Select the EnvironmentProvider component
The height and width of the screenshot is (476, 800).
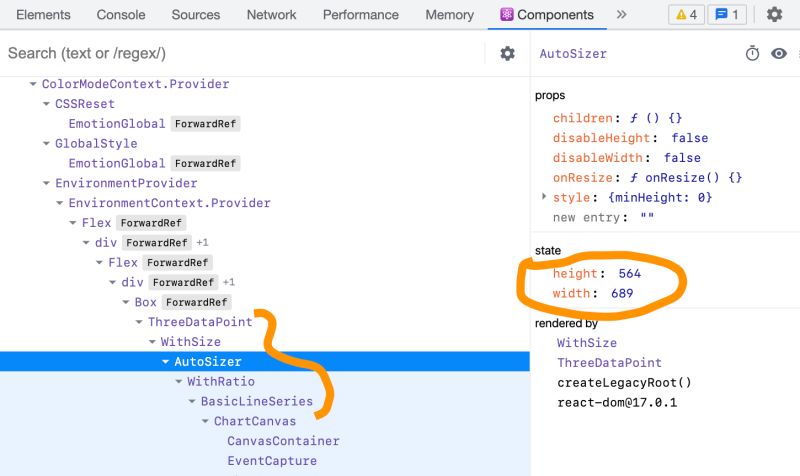point(126,183)
